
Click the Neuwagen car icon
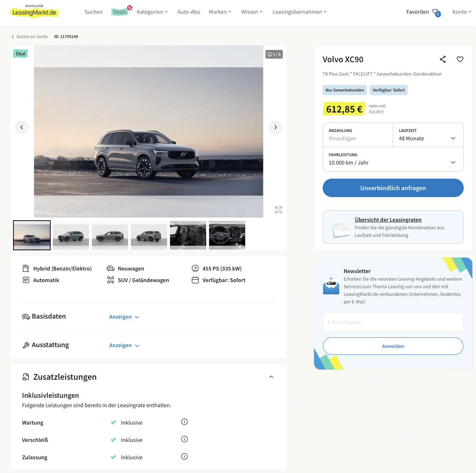(111, 268)
